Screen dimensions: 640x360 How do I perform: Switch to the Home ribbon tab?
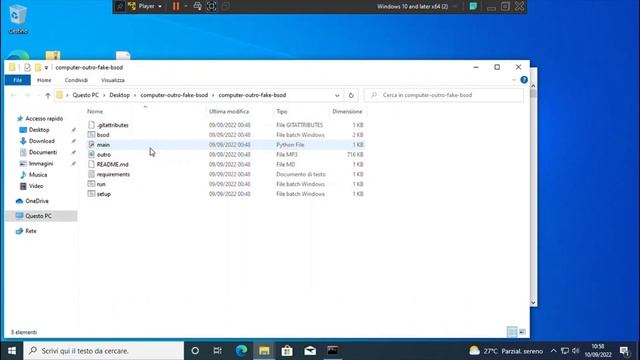[44, 80]
